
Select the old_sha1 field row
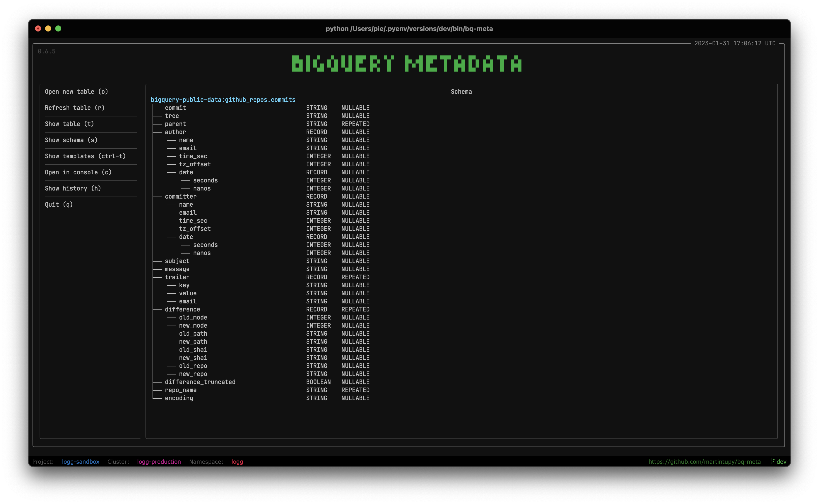click(x=268, y=350)
